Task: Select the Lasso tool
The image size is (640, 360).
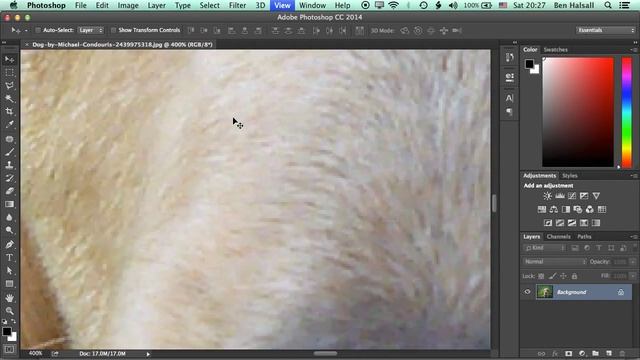Action: click(x=9, y=85)
